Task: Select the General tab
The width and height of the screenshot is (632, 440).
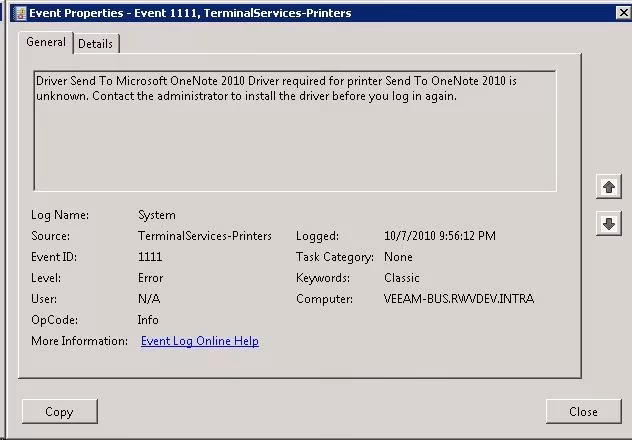Action: click(46, 42)
